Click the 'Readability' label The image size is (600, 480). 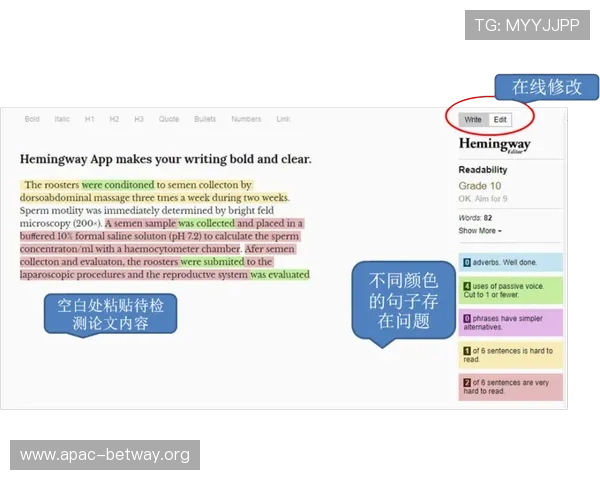point(483,170)
